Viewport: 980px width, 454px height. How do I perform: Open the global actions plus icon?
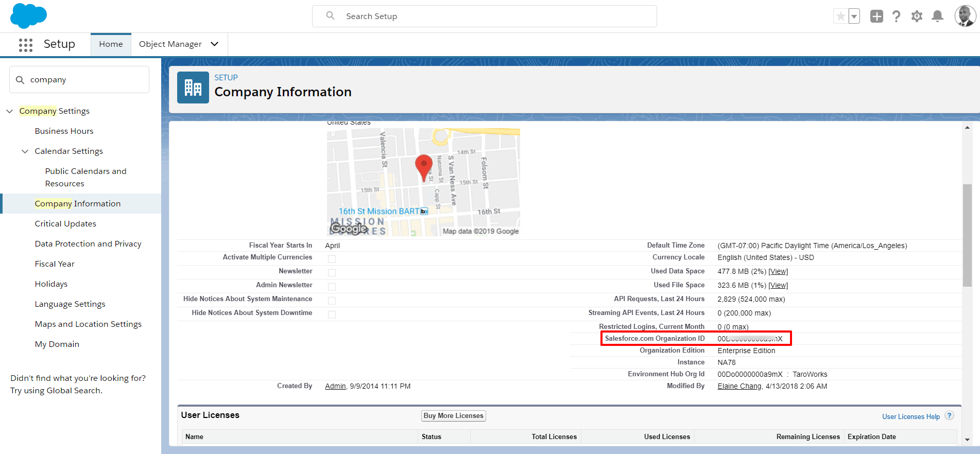[876, 16]
